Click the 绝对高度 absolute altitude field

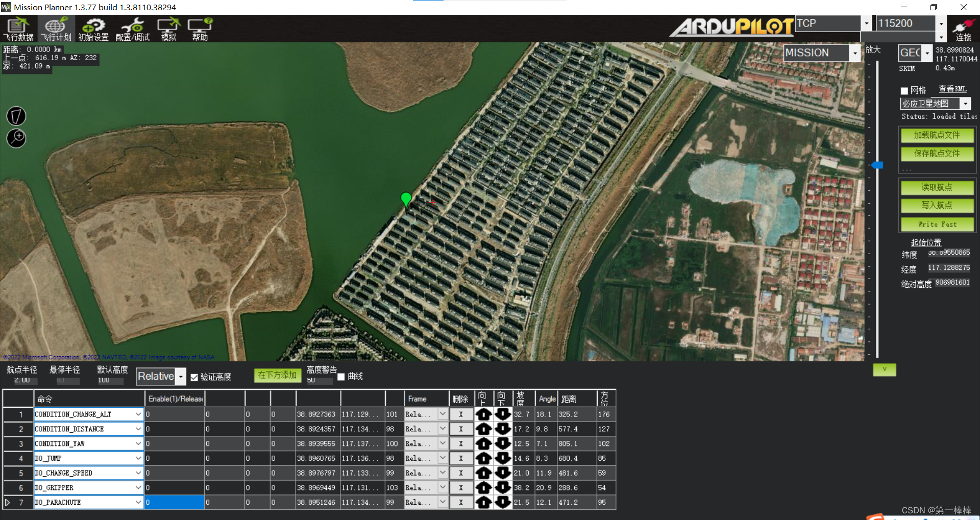(952, 283)
